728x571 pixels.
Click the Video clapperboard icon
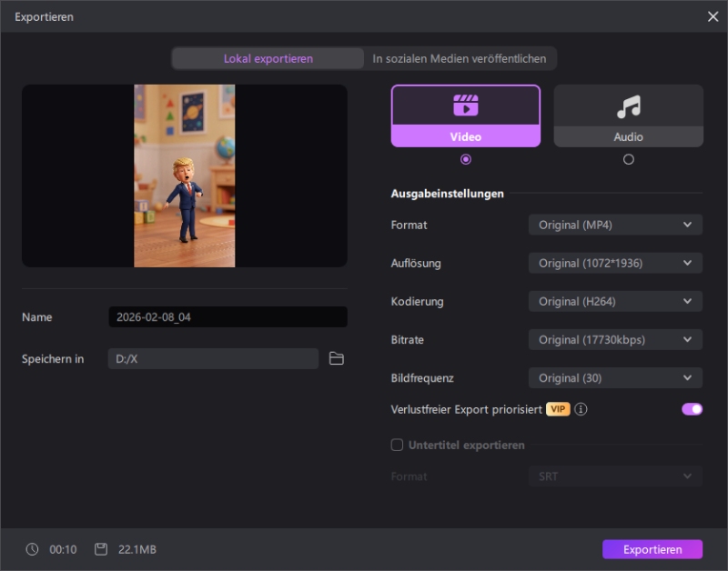click(x=465, y=105)
